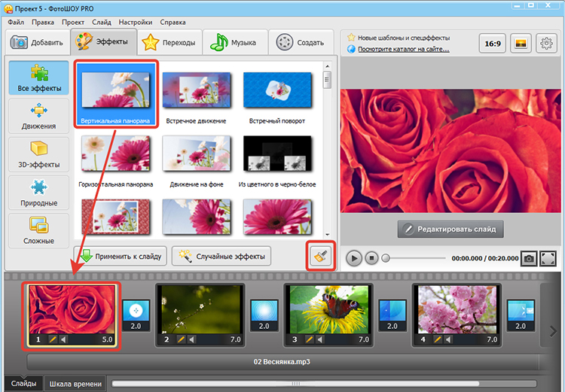Click the snapshot camera icon by the timecode
565x392 pixels.
[529, 259]
